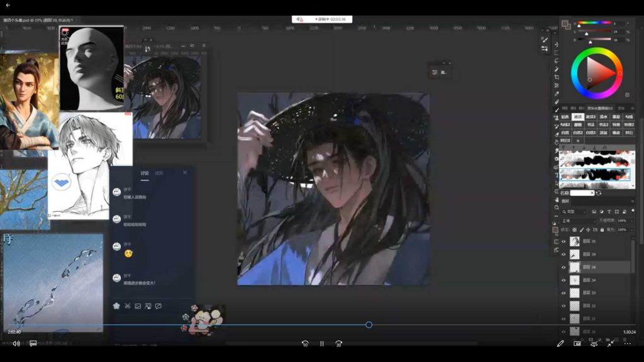Skip the video forward 30 seconds
This screenshot has height=362, width=644.
point(339,344)
